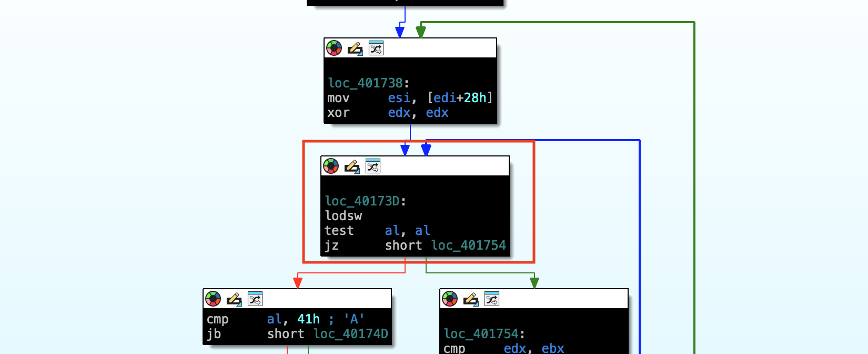This screenshot has height=354, width=868.
Task: Click pencil edit icon in loc_401738 node
Action: point(355,48)
